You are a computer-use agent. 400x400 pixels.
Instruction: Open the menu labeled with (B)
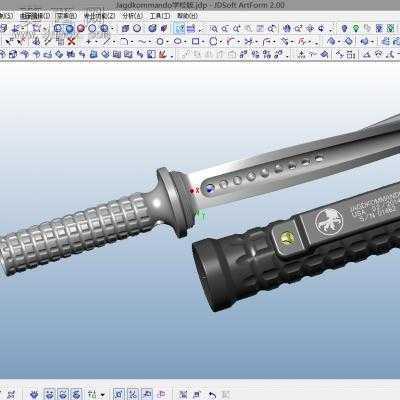click(66, 16)
